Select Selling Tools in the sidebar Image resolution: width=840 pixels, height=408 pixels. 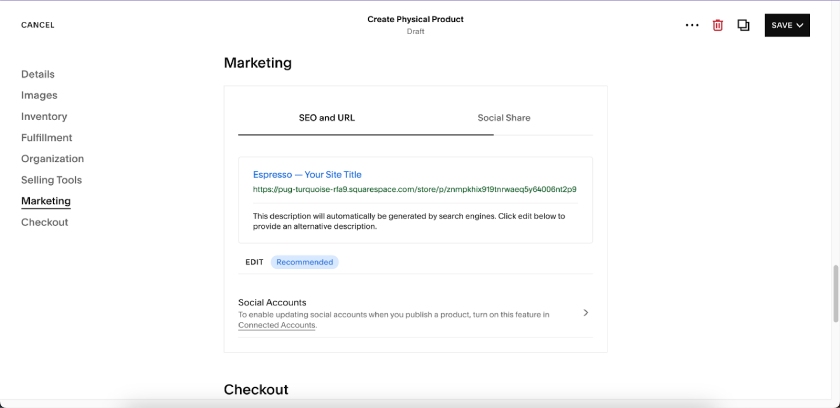[x=51, y=180]
